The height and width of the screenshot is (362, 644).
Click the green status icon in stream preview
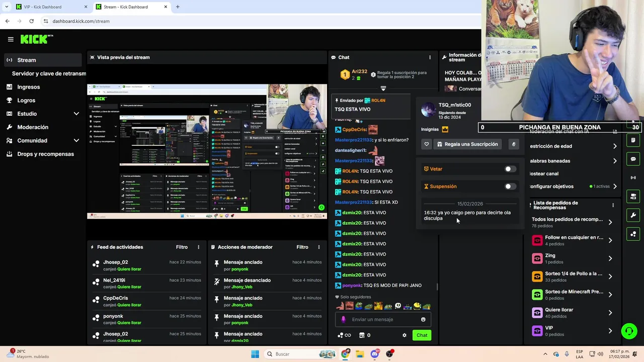[x=321, y=207]
